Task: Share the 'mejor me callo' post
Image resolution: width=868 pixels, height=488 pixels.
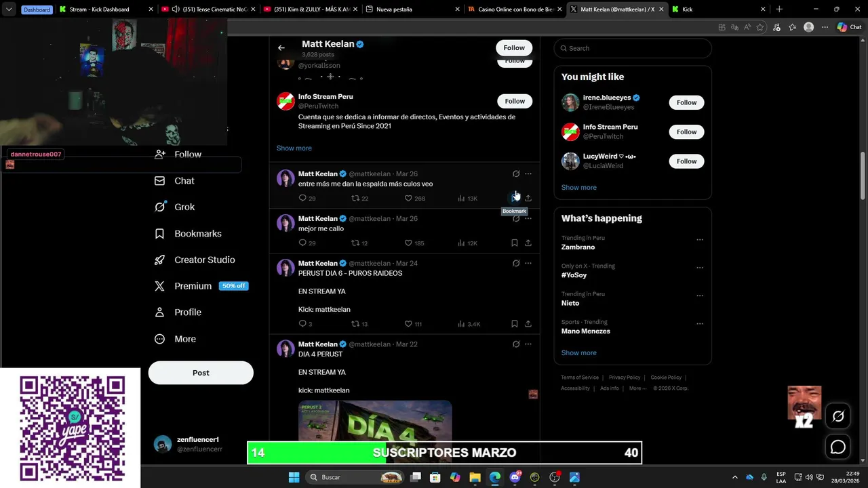Action: [528, 243]
